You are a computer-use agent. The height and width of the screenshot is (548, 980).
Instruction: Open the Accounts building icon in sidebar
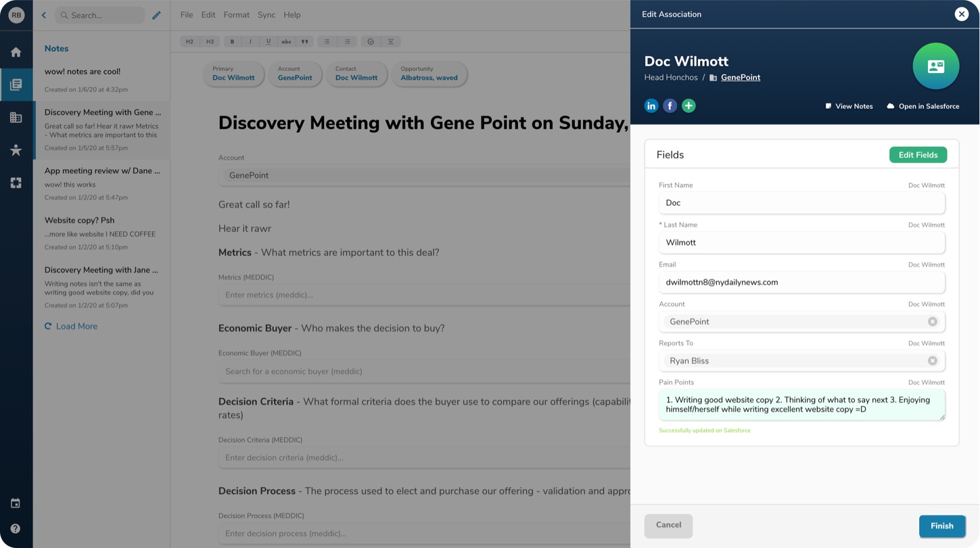click(16, 117)
